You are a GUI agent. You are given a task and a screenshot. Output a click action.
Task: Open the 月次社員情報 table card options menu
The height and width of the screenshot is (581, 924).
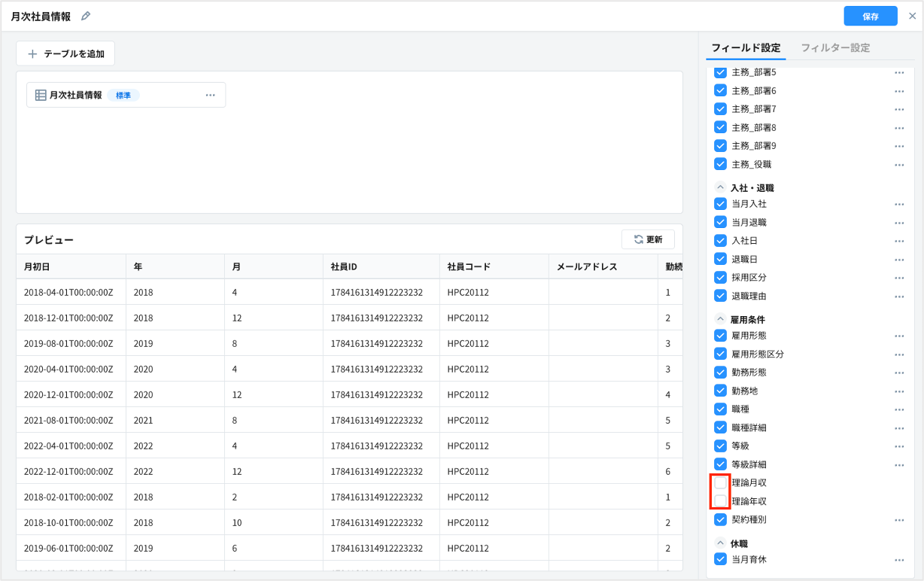210,96
